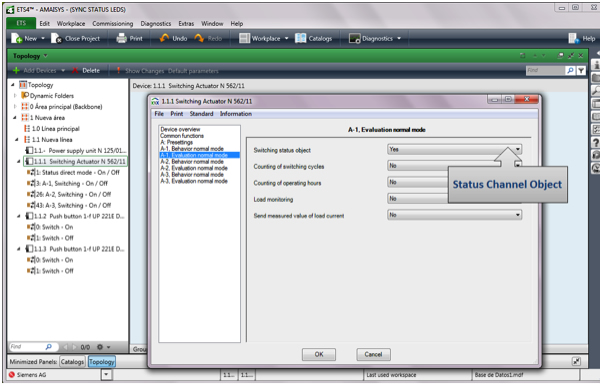Click the Catalogs minimized panel button
Viewport: 600px width, 385px height.
72,362
